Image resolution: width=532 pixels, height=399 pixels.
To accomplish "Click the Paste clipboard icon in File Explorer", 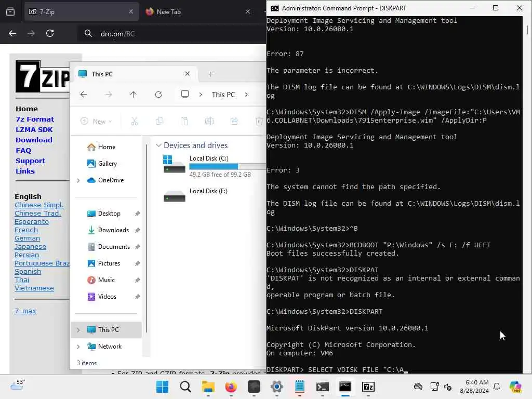I will pos(184,121).
